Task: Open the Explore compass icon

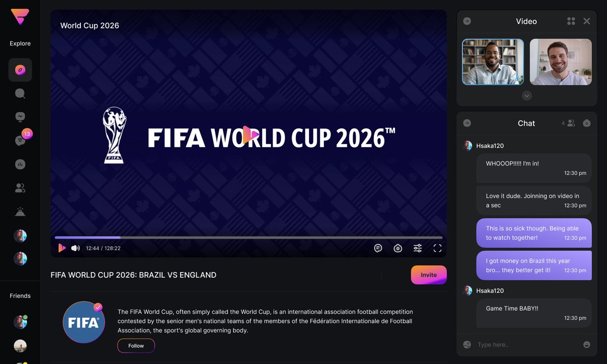Action: point(20,70)
